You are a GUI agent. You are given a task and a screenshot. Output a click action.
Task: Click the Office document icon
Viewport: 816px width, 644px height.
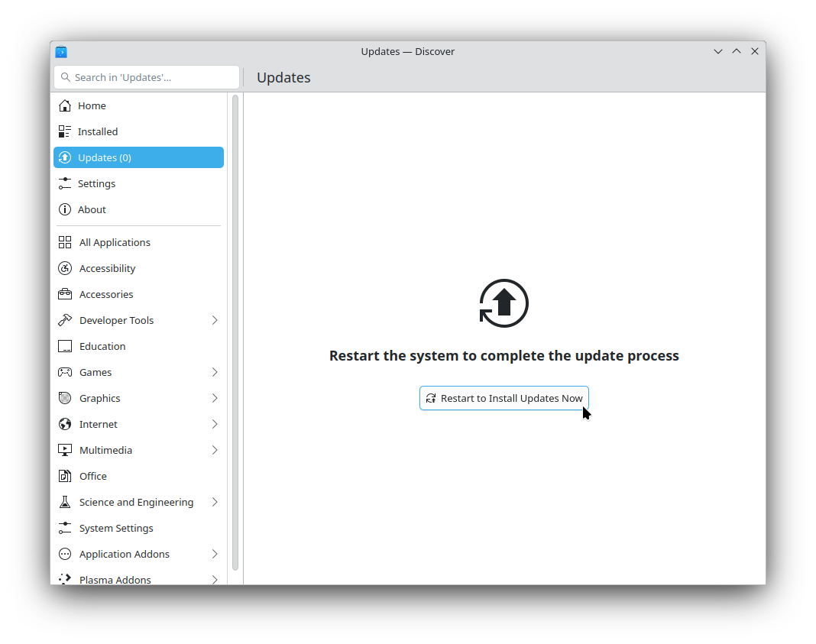tap(65, 476)
